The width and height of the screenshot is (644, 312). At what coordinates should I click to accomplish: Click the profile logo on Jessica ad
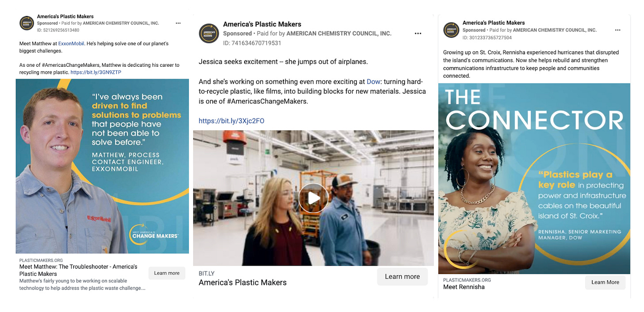[209, 34]
